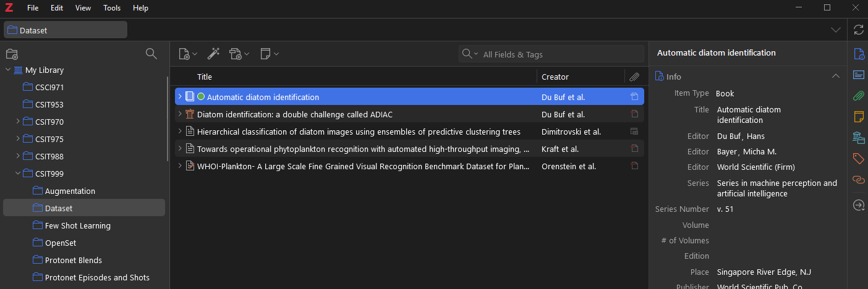
Task: Open the tabs list dropdown chevron
Action: 836,30
